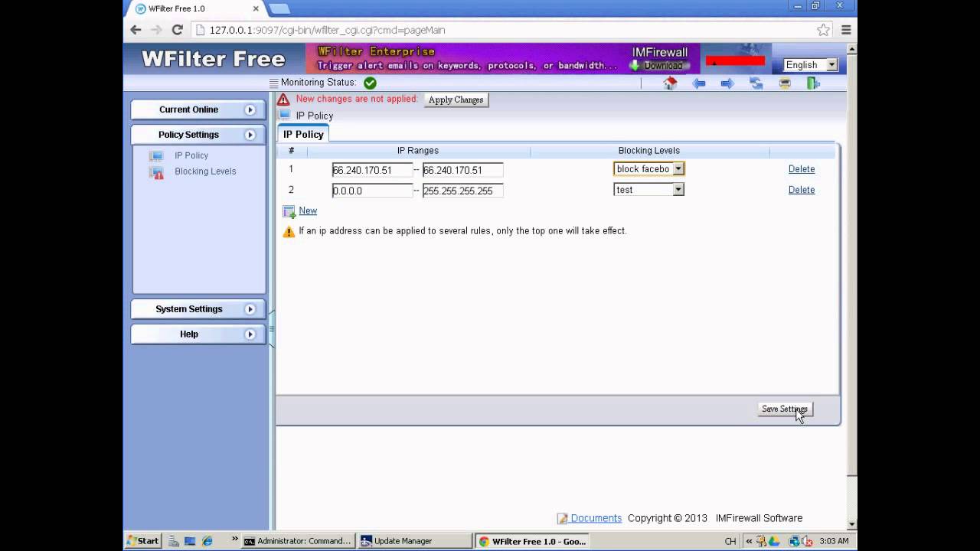
Task: Expand the Current Online sidebar section
Action: click(198, 109)
